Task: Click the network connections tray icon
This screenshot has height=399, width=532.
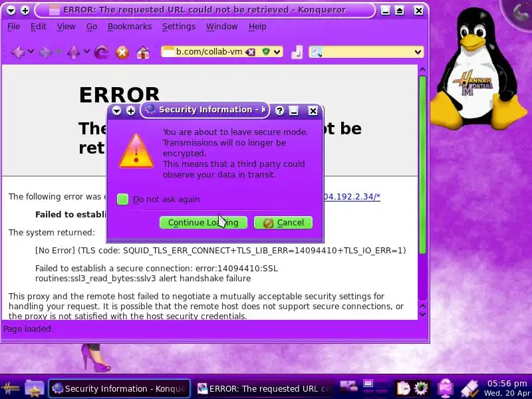Action: [348, 386]
